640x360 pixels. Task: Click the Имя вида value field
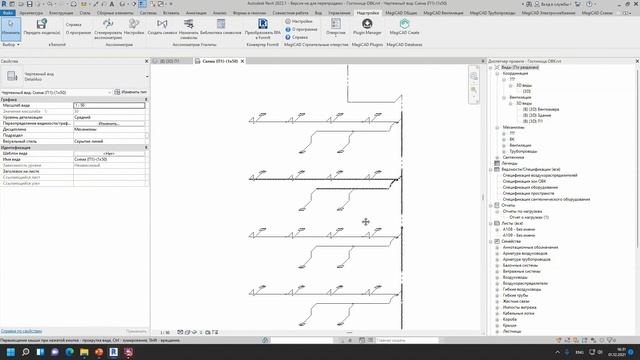point(109,159)
